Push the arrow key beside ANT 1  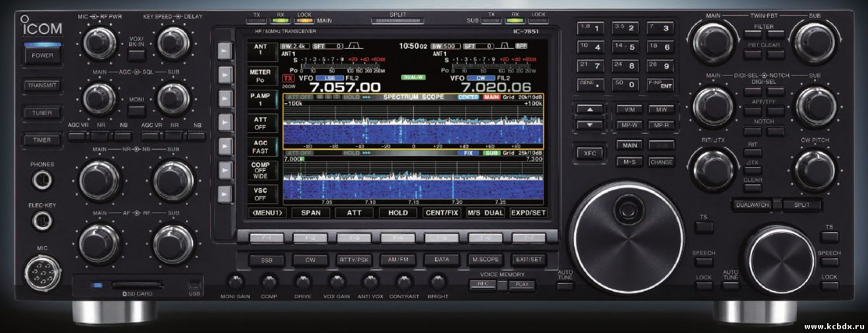[x=226, y=50]
